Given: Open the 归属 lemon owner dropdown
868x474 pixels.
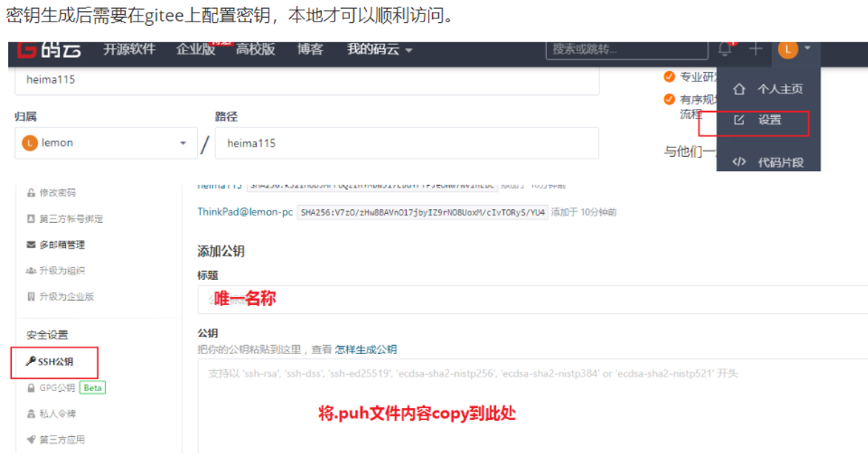Looking at the screenshot, I should [106, 144].
